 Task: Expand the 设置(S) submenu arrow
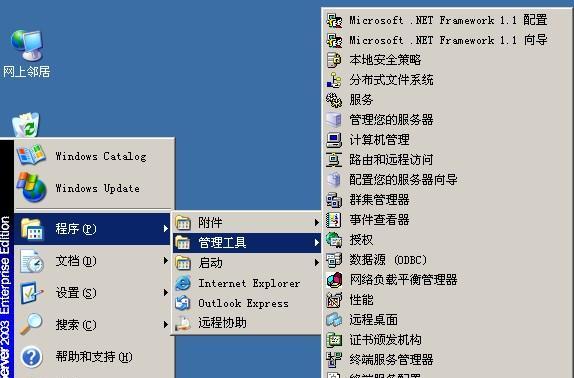[165, 292]
